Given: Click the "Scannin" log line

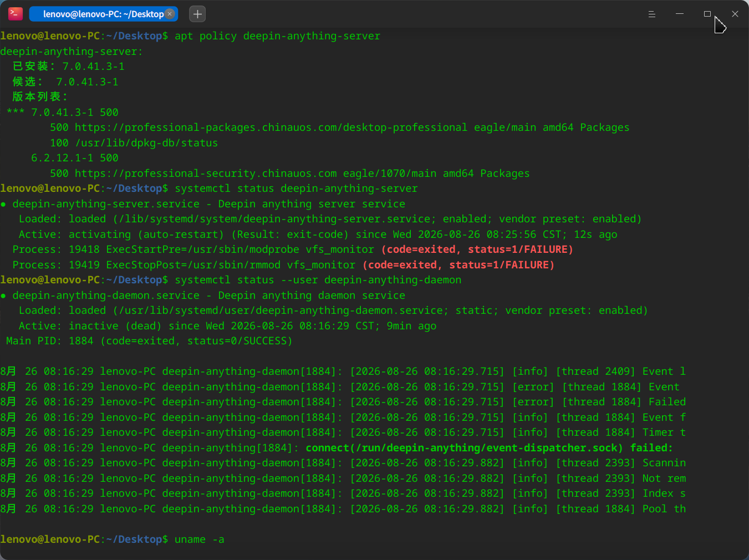Looking at the screenshot, I should click(343, 463).
